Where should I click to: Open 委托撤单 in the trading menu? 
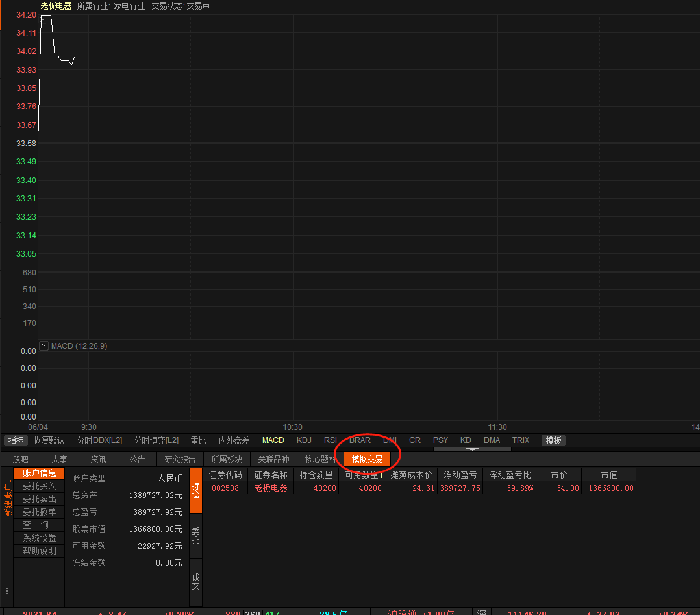[x=40, y=512]
